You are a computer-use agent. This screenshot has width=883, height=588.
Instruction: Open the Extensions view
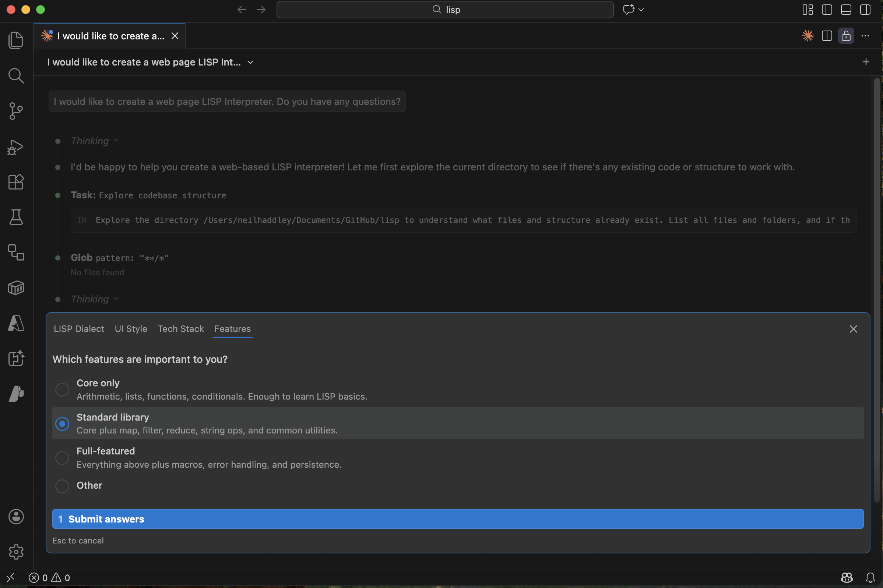coord(16,182)
